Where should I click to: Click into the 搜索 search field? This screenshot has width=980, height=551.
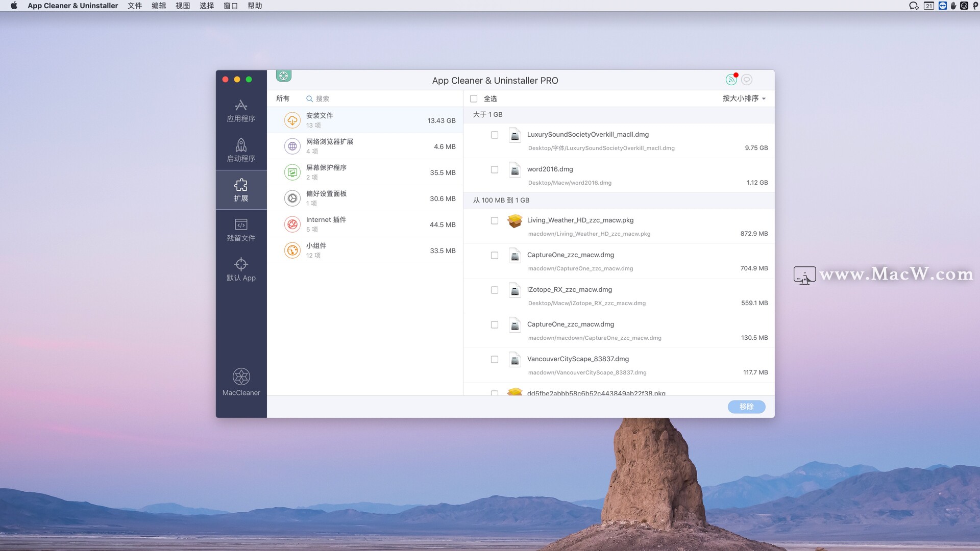tap(383, 98)
